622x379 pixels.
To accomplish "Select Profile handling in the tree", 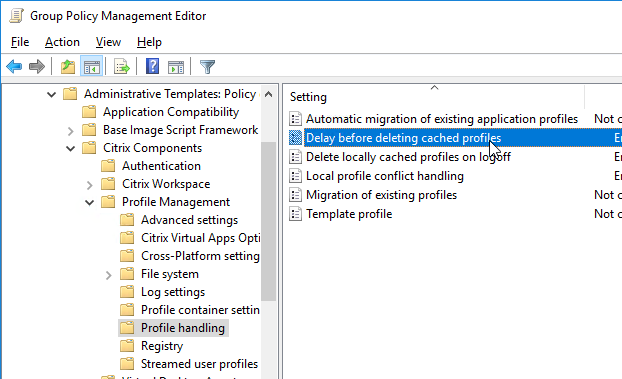I will 183,328.
